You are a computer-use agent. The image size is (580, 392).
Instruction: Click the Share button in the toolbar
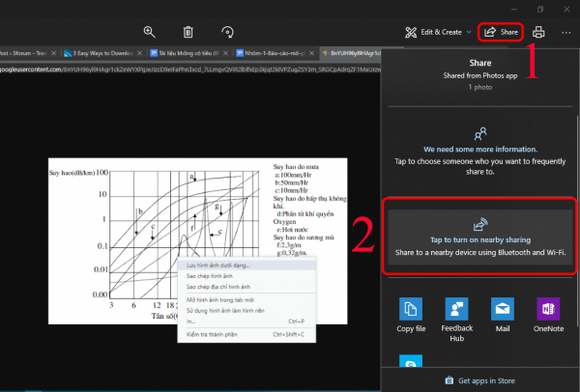(x=501, y=32)
